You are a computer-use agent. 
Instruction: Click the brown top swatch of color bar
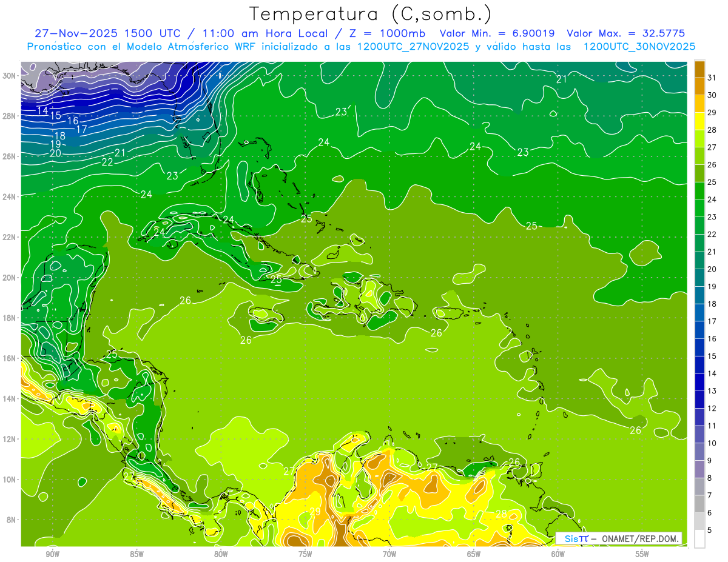pos(699,69)
